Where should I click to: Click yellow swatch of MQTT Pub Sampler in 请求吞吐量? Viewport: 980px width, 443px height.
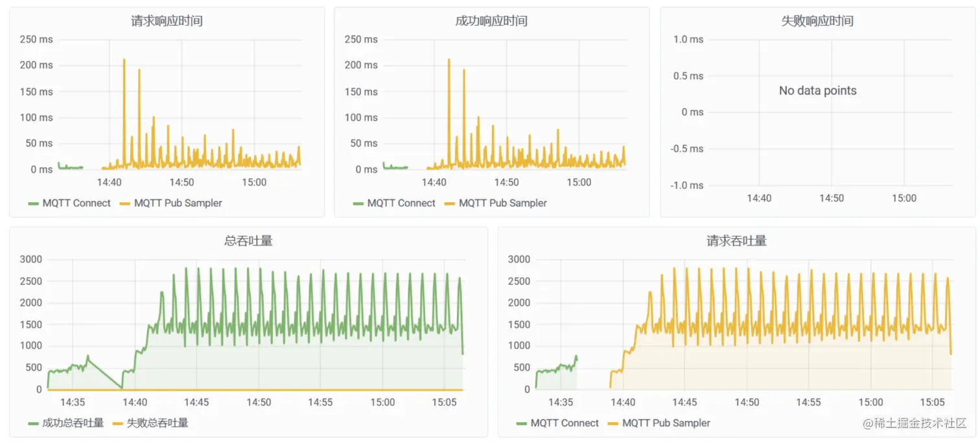coord(613,424)
